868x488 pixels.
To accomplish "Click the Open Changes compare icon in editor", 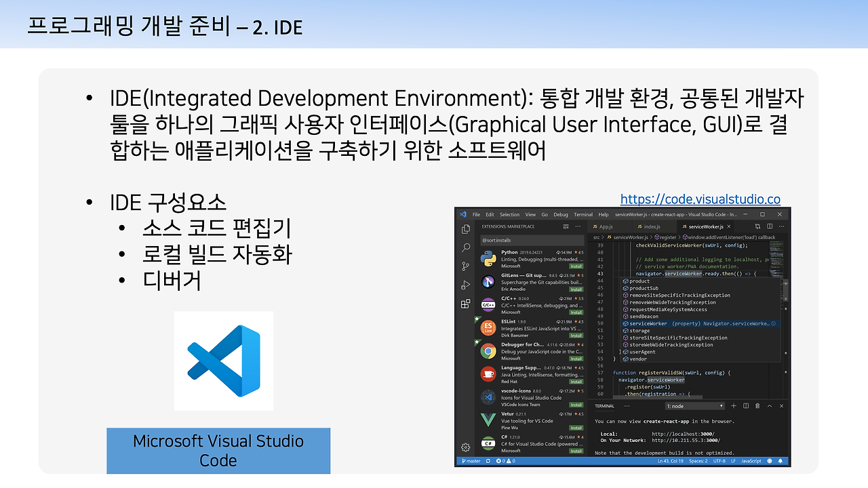I will (x=757, y=226).
